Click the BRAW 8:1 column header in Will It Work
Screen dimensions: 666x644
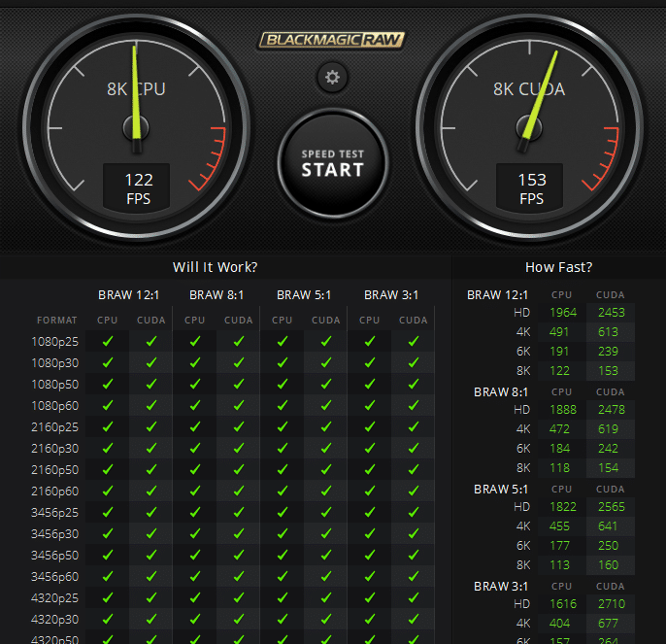click(216, 295)
